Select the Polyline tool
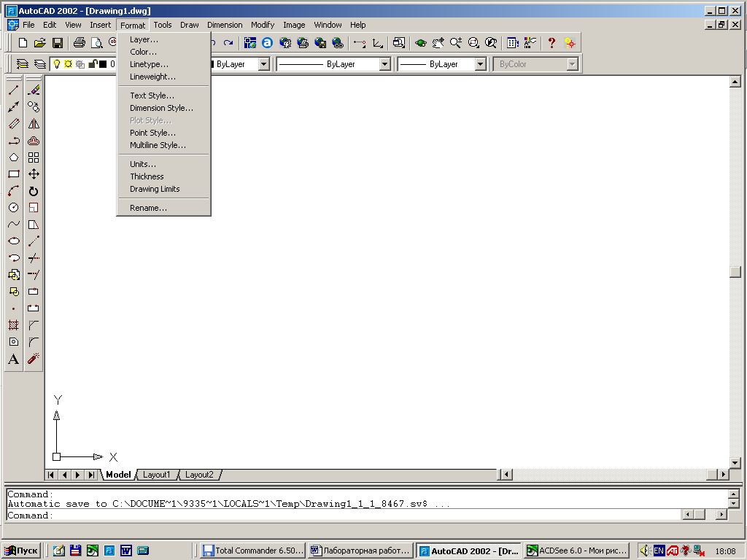 pos(14,141)
